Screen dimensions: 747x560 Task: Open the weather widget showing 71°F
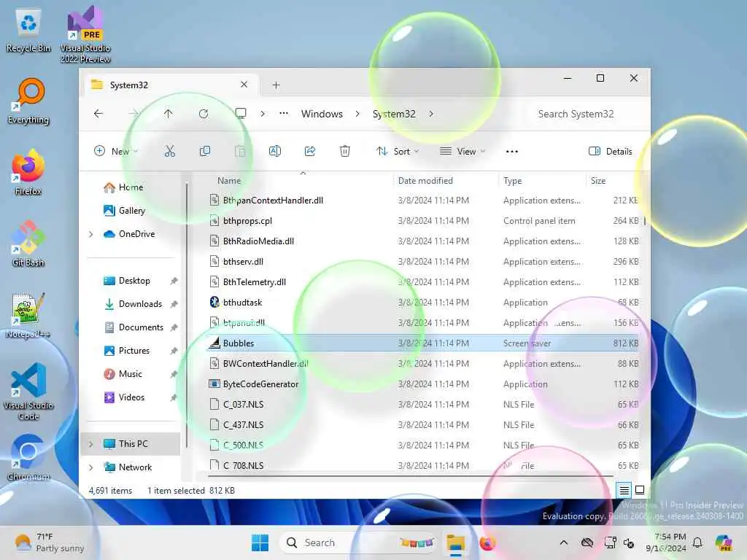pyautogui.click(x=50, y=542)
